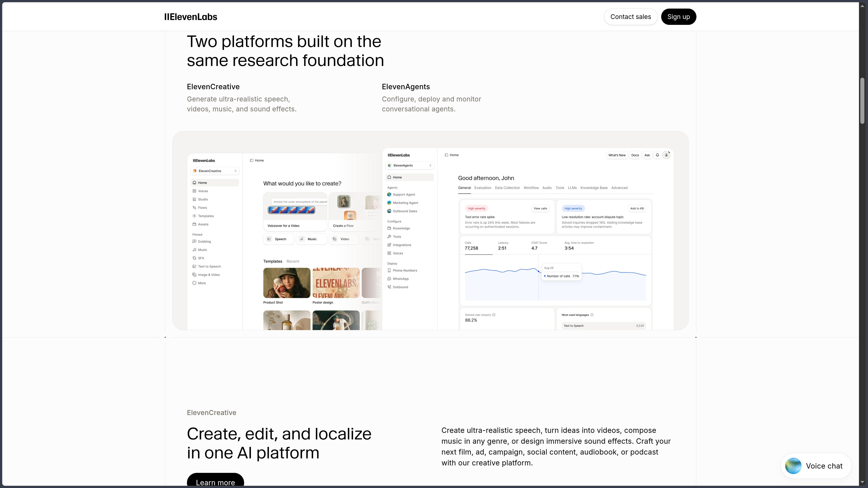Click the Dubbing icon under Pinned
The height and width of the screenshot is (488, 868).
point(194,242)
